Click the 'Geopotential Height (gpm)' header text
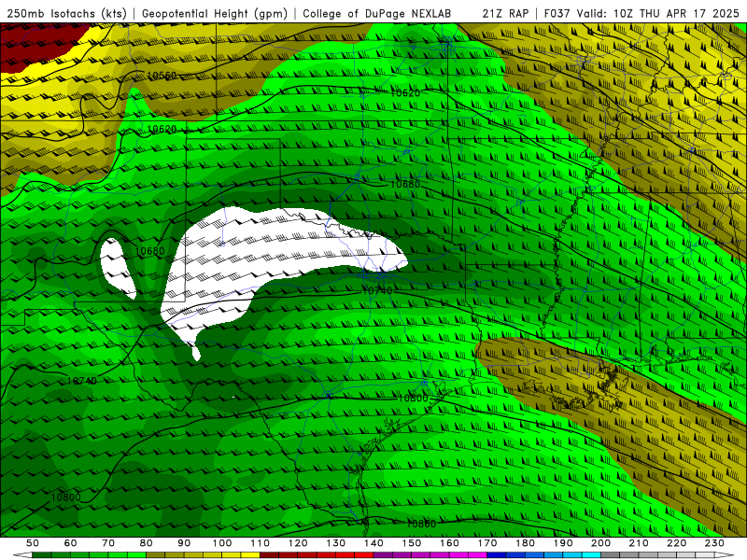The width and height of the screenshot is (747, 560). [215, 13]
